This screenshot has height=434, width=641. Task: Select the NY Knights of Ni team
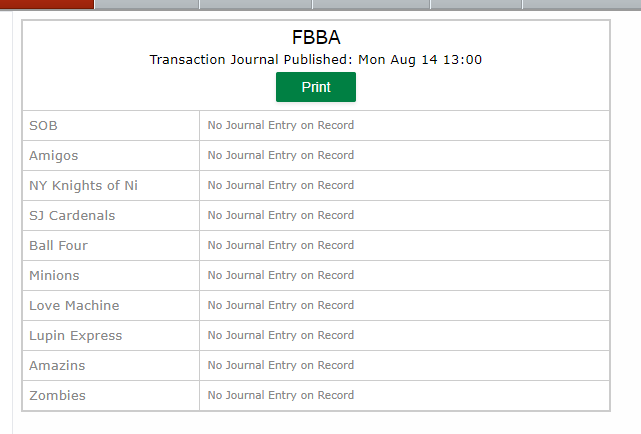(x=83, y=186)
